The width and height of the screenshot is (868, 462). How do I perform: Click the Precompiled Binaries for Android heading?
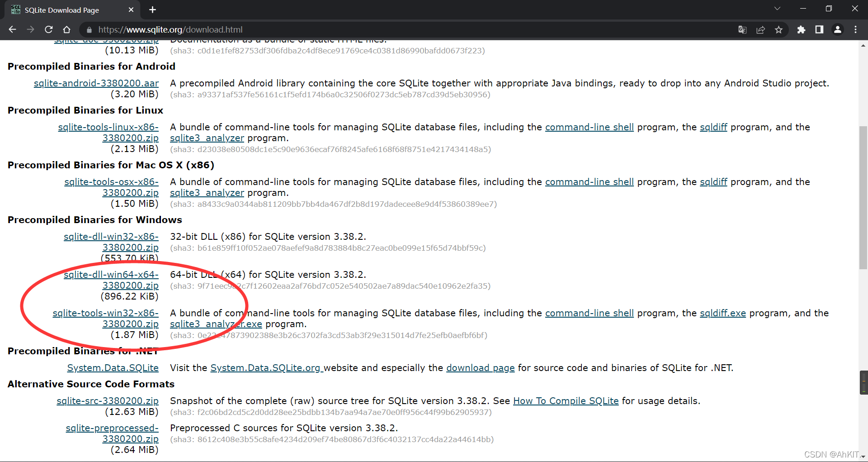[x=91, y=67]
